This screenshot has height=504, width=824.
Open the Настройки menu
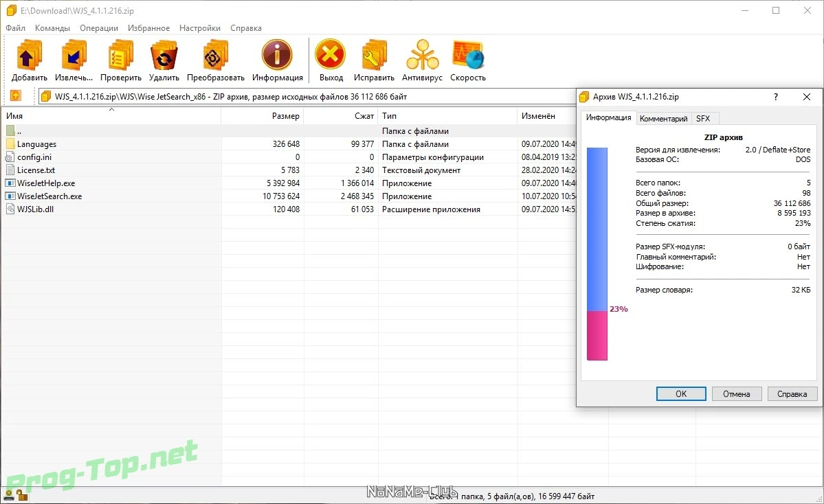coord(200,28)
